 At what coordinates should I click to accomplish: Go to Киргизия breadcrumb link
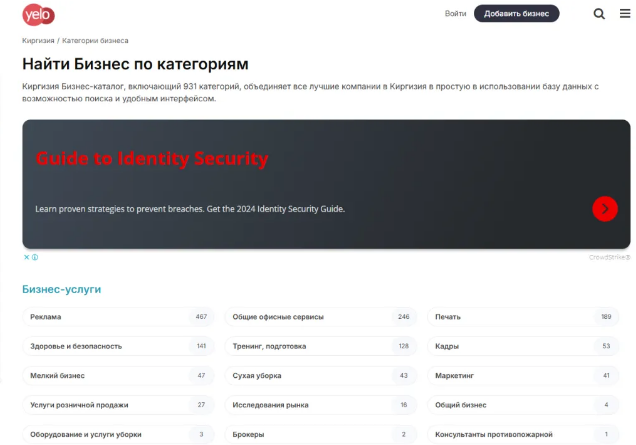(x=38, y=41)
